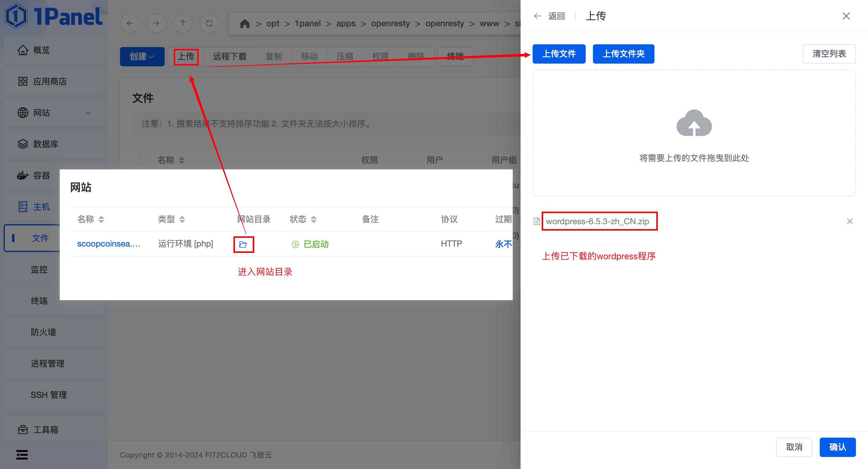Click 上传文件夹 upload folder button
The width and height of the screenshot is (868, 469).
click(623, 54)
